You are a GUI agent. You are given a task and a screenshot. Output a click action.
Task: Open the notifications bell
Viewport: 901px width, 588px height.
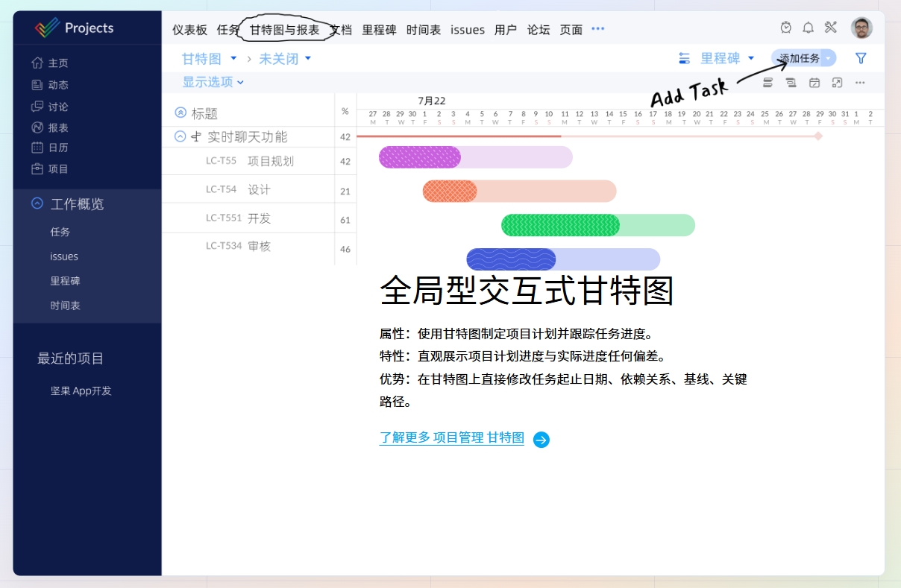pos(808,28)
